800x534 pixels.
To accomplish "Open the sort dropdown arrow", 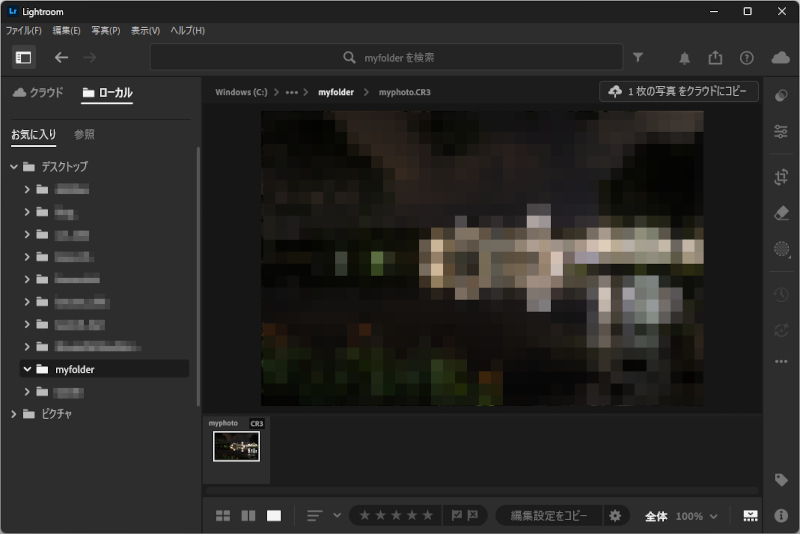I will tap(337, 516).
